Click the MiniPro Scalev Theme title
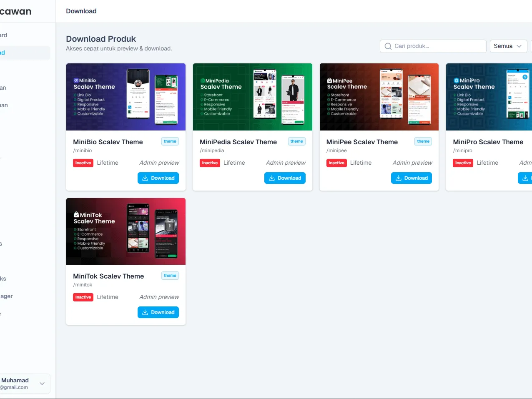 [488, 142]
